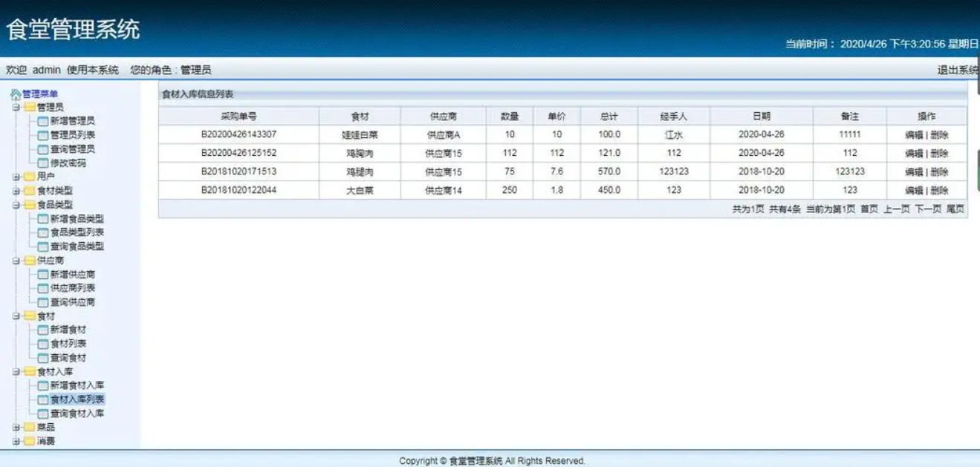Collapse the 食品类型 tree node
The width and height of the screenshot is (980, 467).
click(16, 205)
